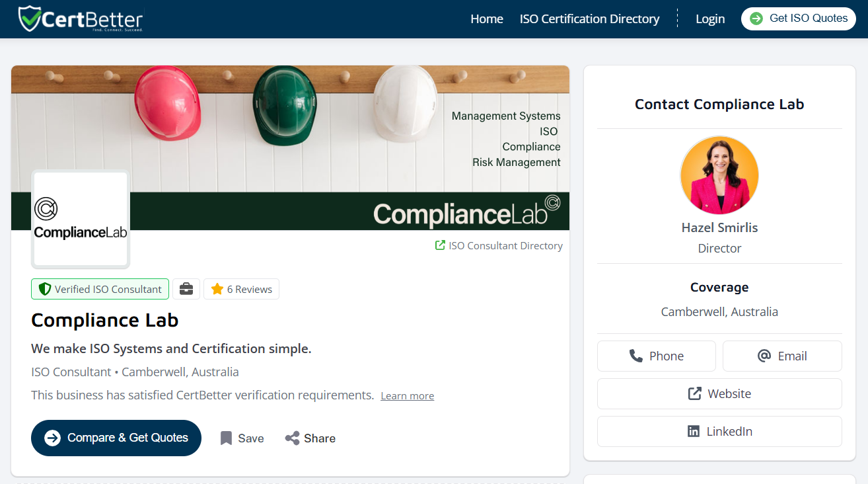Click the Email contact button
The height and width of the screenshot is (484, 868).
(782, 356)
